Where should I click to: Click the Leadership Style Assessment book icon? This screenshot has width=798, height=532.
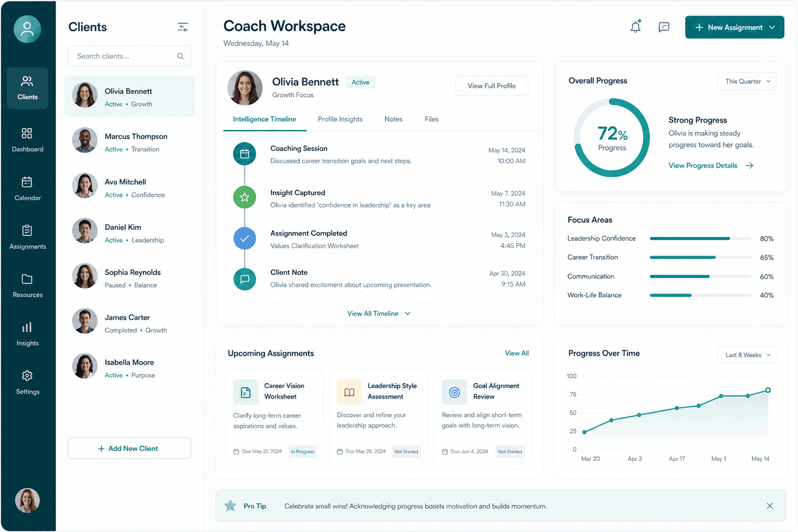(x=349, y=392)
